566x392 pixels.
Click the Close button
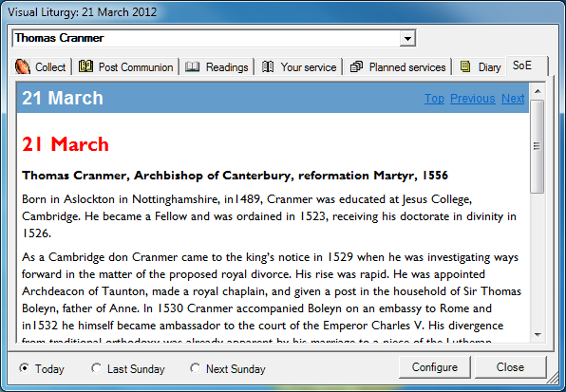coord(510,367)
